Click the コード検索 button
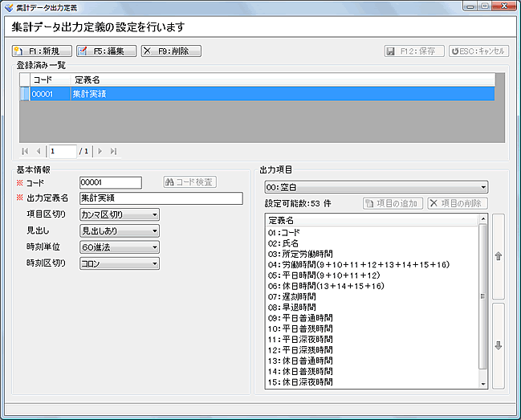The width and height of the screenshot is (521, 420). click(x=189, y=181)
